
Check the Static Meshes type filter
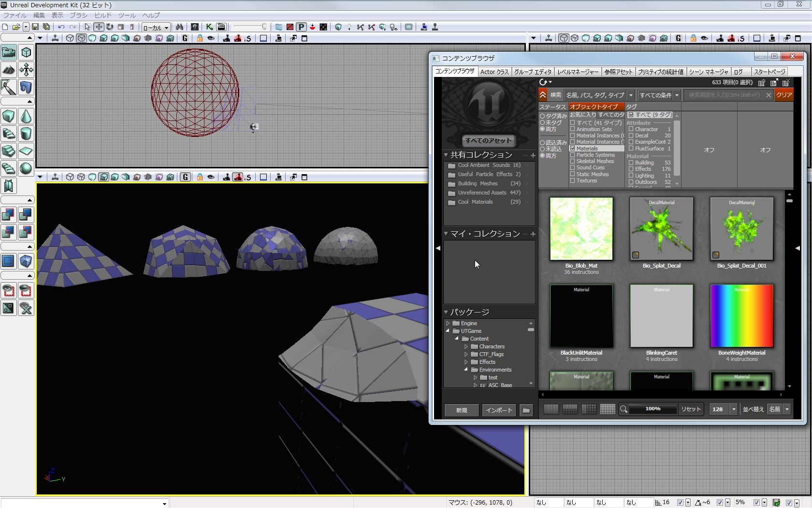click(x=572, y=174)
